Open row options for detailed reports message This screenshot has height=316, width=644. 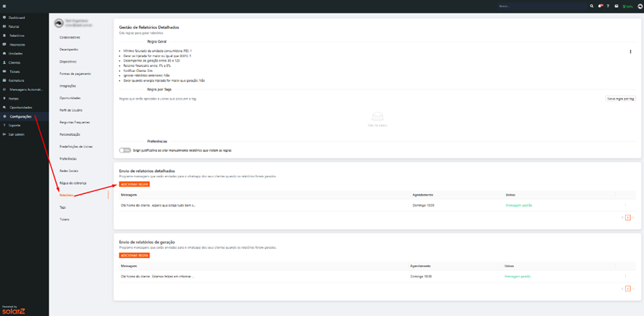tap(625, 206)
